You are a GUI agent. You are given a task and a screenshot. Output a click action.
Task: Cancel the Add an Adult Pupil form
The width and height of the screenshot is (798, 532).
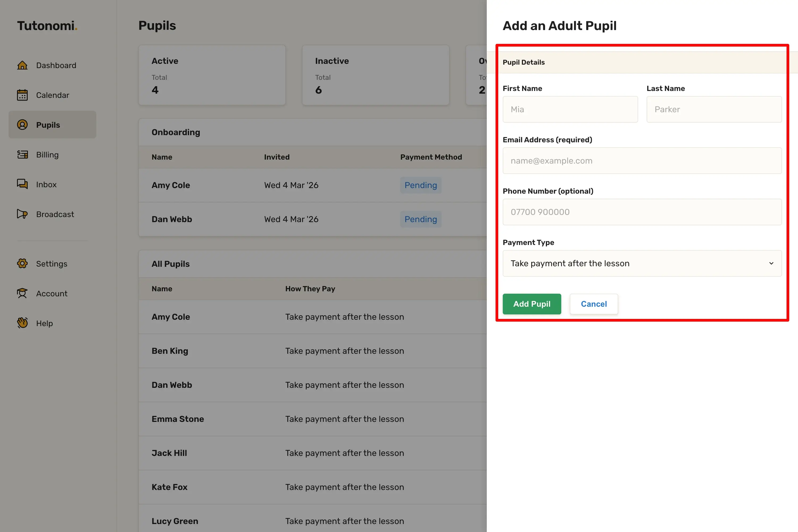[593, 304]
